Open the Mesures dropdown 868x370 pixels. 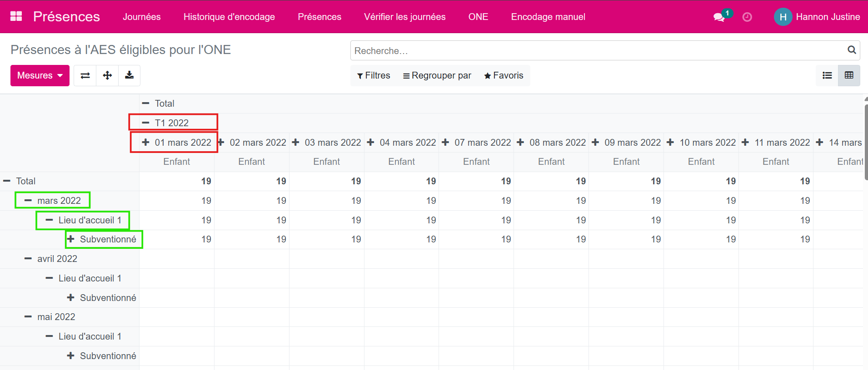[x=40, y=75]
